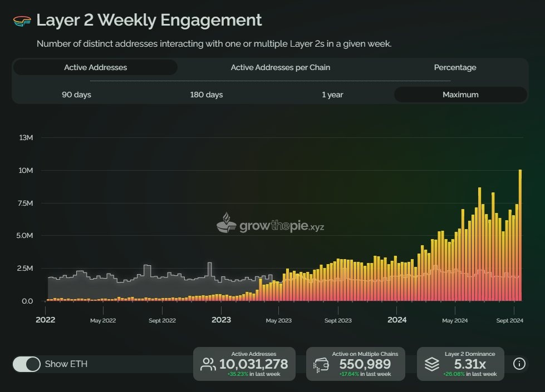Click the 10,031,278 active addresses value
The width and height of the screenshot is (545, 392).
tap(253, 364)
